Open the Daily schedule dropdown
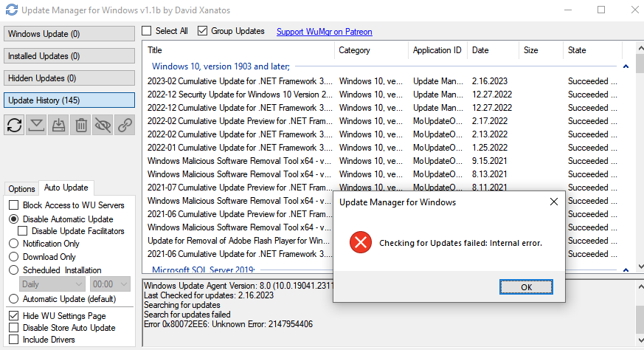Screen dimensions: 644x350 click(x=52, y=284)
